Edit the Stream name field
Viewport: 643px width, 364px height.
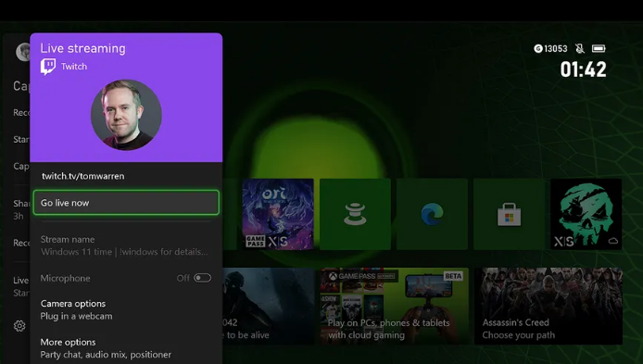[x=126, y=245]
